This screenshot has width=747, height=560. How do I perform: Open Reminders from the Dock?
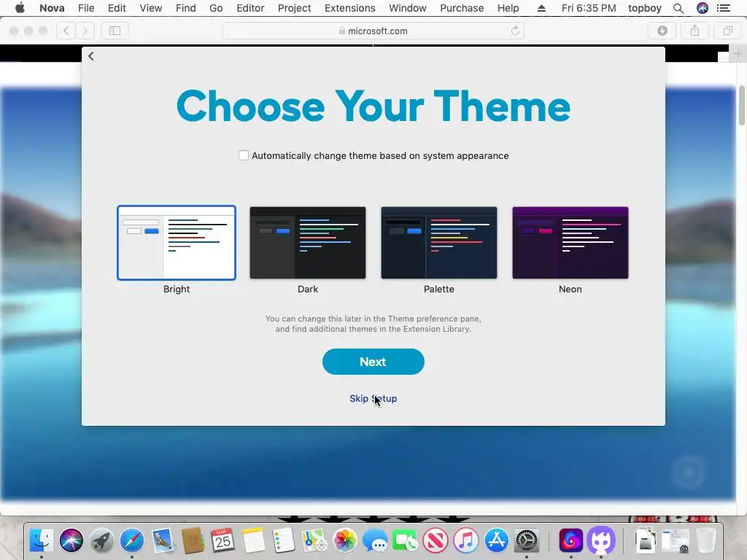pos(284,540)
